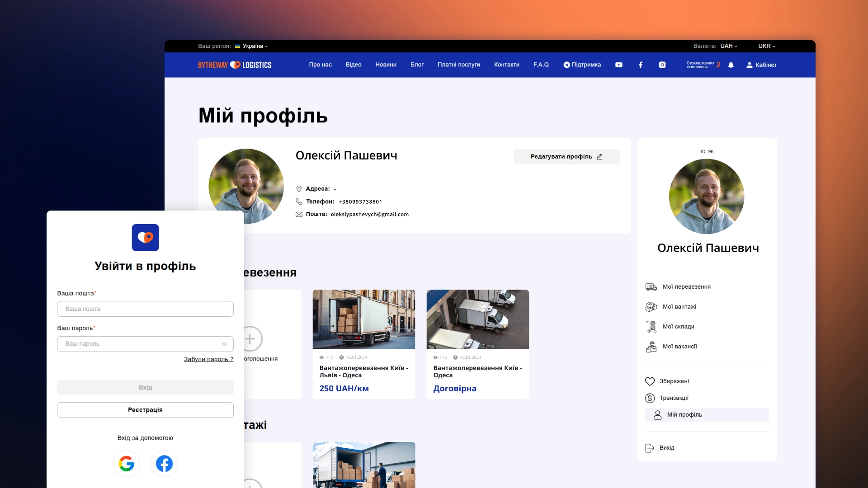Viewport: 868px width, 488px height.
Task: Sign in with Google icon
Action: point(126,464)
